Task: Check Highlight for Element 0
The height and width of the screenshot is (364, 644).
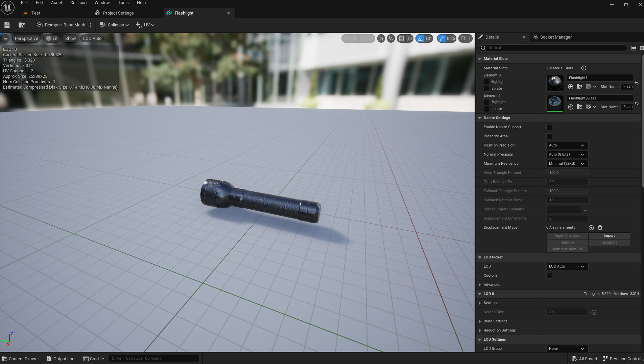Action: [487, 82]
